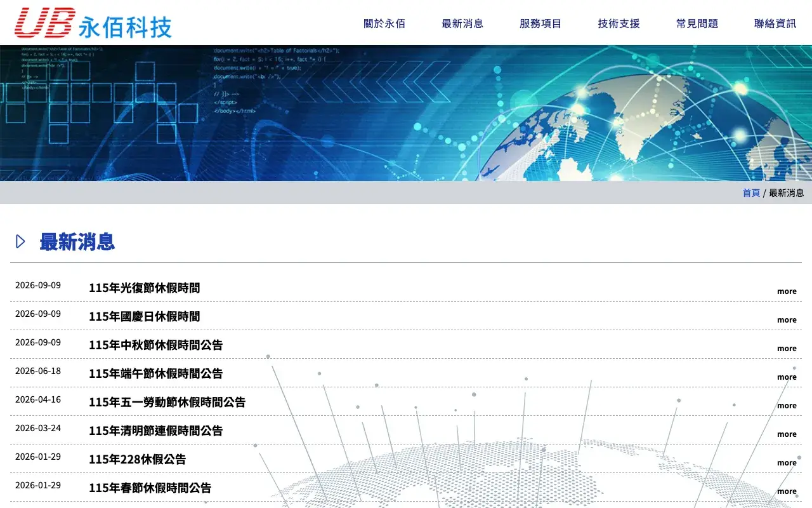Viewport: 812px width, 508px height.
Task: Click the 2026-04-16 date text
Action: click(38, 399)
